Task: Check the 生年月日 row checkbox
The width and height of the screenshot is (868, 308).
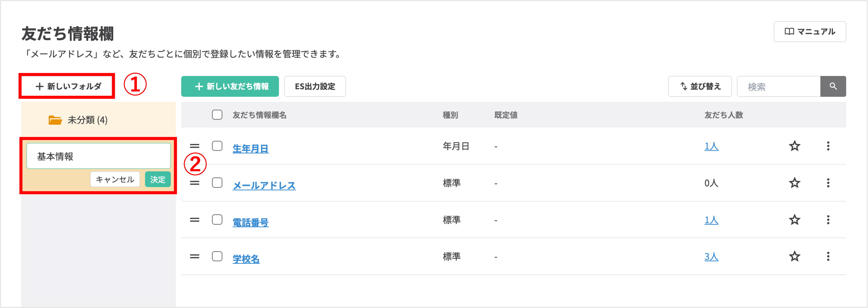Action: pos(217,146)
